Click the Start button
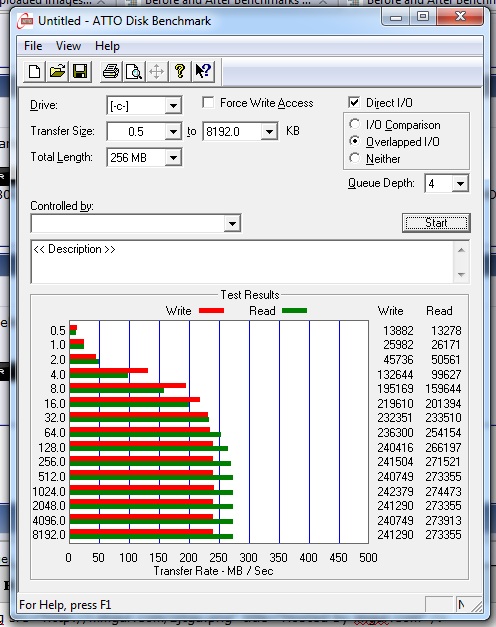This screenshot has height=627, width=496. tap(436, 223)
